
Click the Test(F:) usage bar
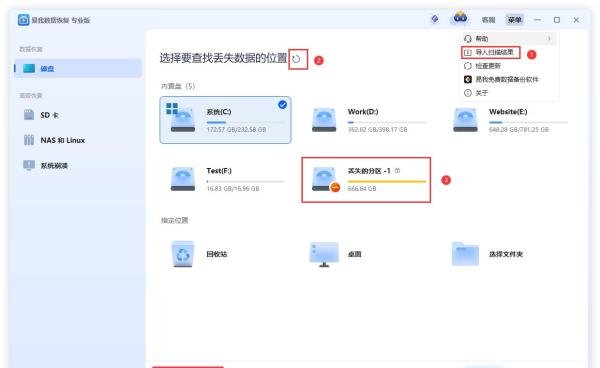246,181
